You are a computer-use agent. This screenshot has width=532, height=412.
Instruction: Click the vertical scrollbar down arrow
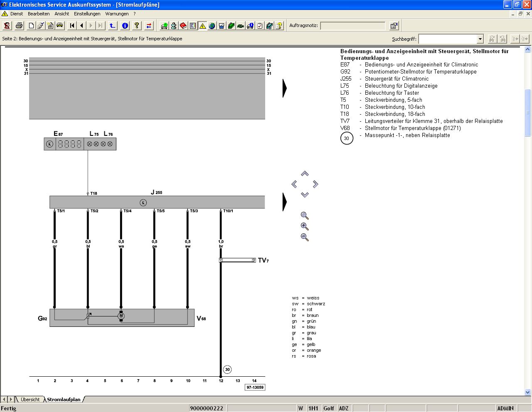tap(528, 392)
